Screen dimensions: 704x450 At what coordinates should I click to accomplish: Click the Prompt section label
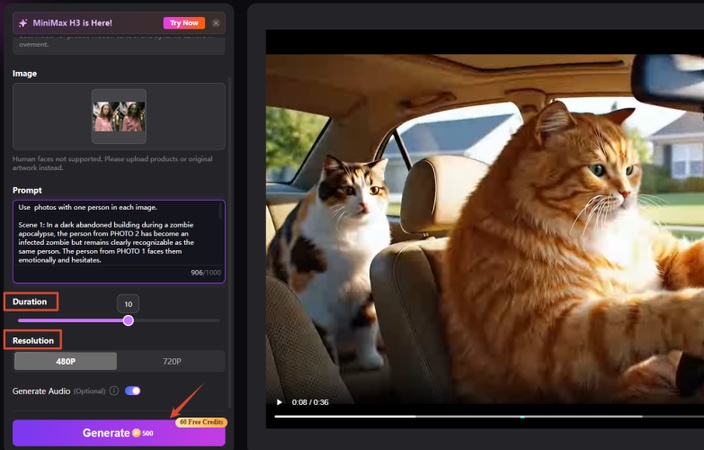tap(27, 190)
